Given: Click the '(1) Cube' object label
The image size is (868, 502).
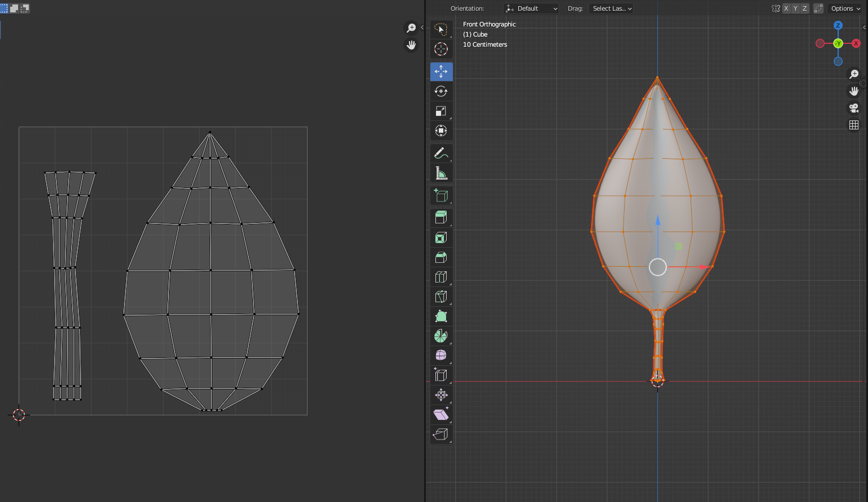Looking at the screenshot, I should (x=475, y=34).
